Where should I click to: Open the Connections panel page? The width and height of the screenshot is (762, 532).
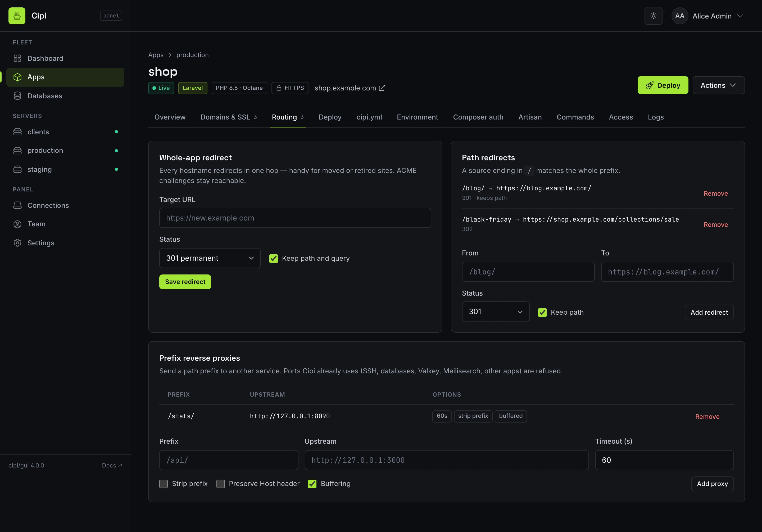coord(65,205)
